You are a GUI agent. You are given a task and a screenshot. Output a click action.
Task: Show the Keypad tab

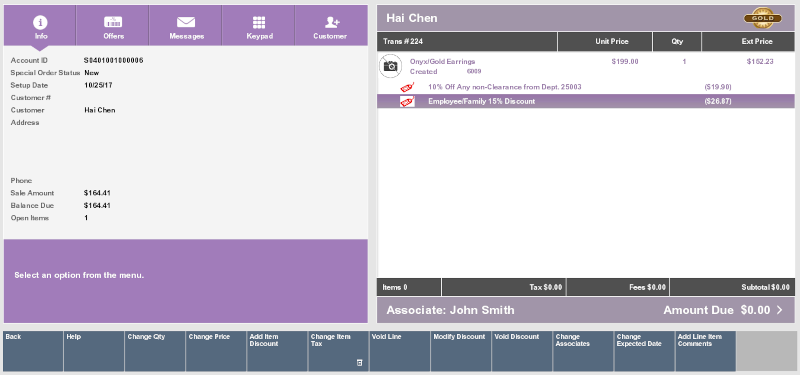[259, 26]
